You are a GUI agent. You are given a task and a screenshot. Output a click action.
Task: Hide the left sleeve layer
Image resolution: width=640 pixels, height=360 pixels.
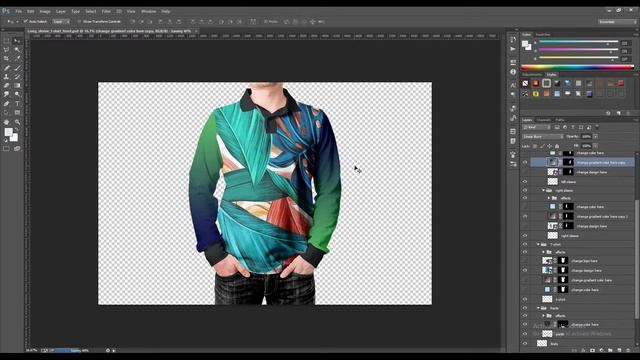(x=525, y=182)
